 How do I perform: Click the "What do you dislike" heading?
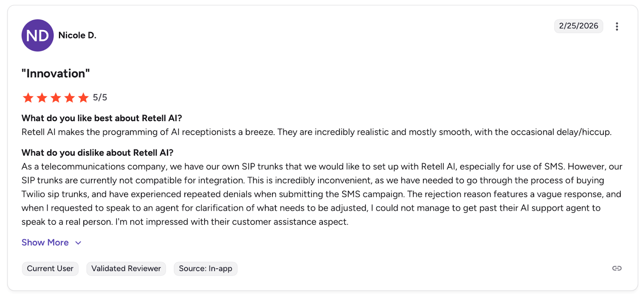point(97,153)
